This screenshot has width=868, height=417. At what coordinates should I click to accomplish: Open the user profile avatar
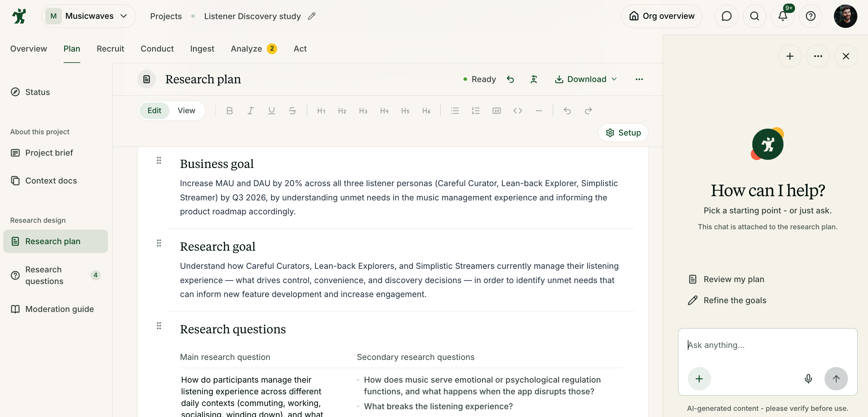[x=845, y=16]
